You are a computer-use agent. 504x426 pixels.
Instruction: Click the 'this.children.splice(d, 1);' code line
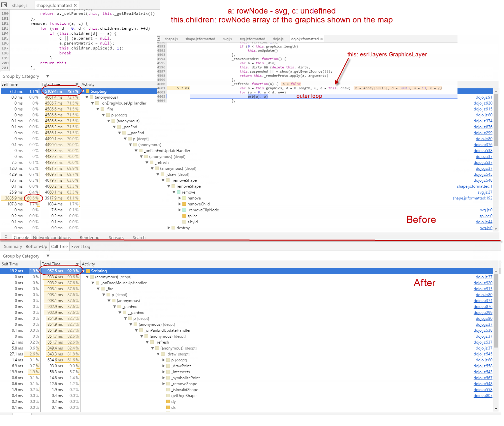tap(91, 48)
